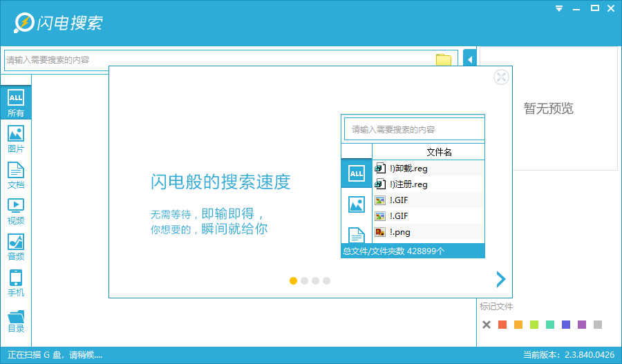Switch to the 文档 (Documents) category
Viewport: 622px width, 364px height.
[16, 174]
